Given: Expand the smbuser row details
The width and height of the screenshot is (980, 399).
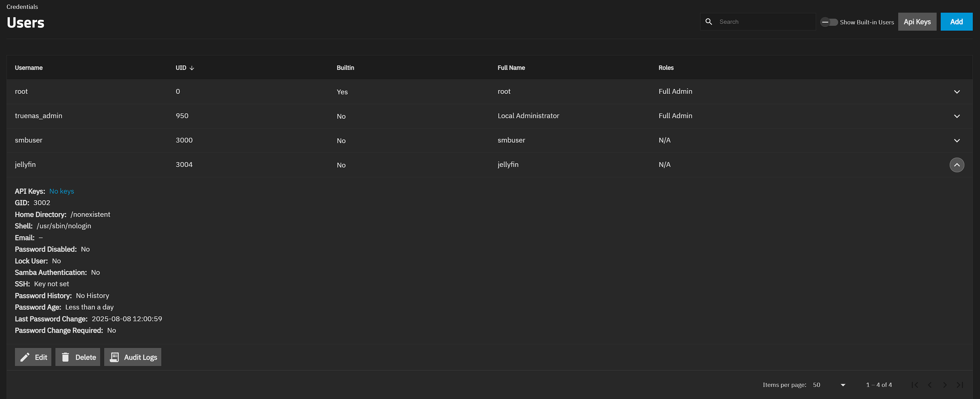Looking at the screenshot, I should 957,140.
